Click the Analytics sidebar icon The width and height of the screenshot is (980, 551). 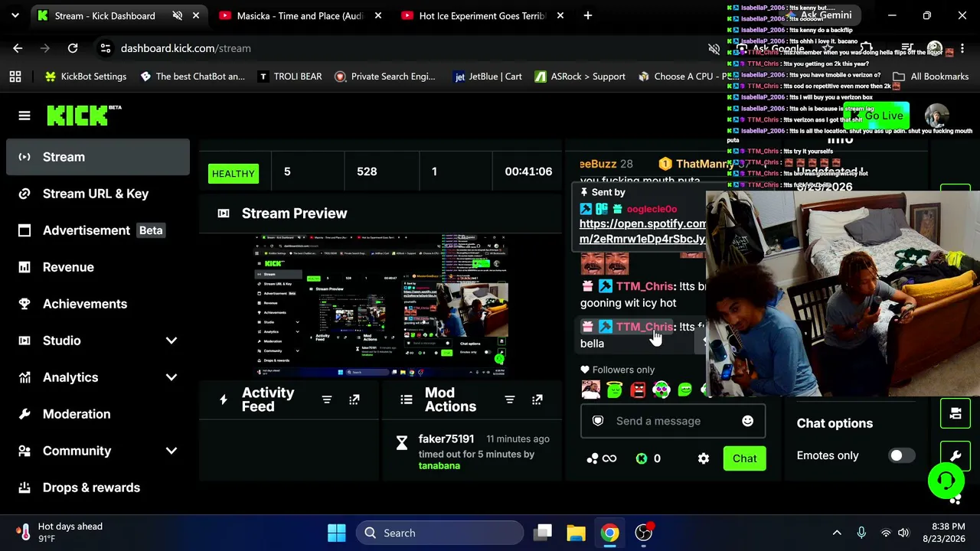click(24, 377)
